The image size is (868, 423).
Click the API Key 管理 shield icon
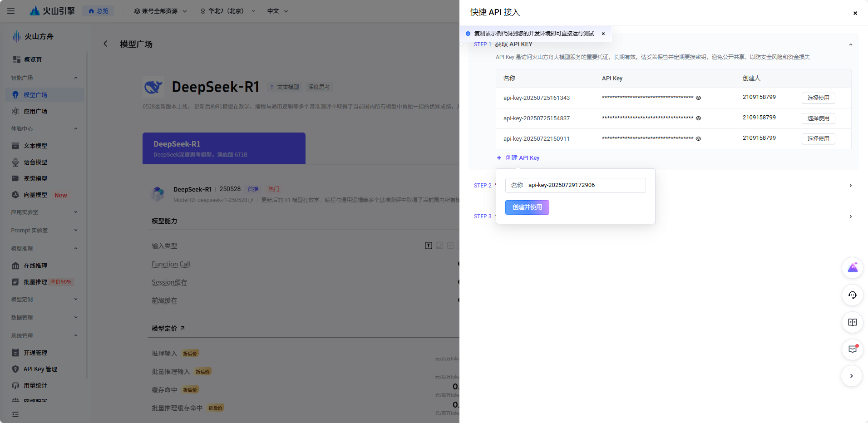(x=15, y=369)
